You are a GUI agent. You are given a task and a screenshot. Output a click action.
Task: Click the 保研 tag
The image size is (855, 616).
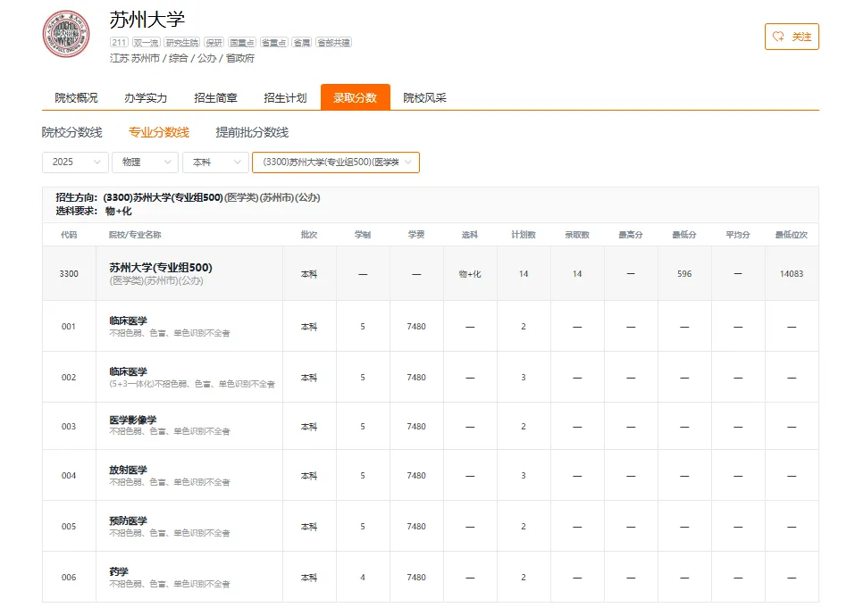[214, 43]
